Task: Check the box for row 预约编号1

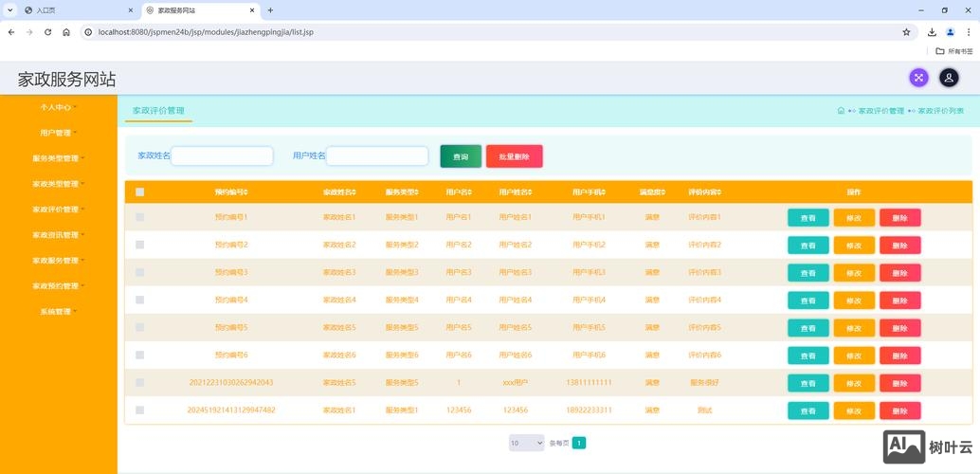Action: 140,217
